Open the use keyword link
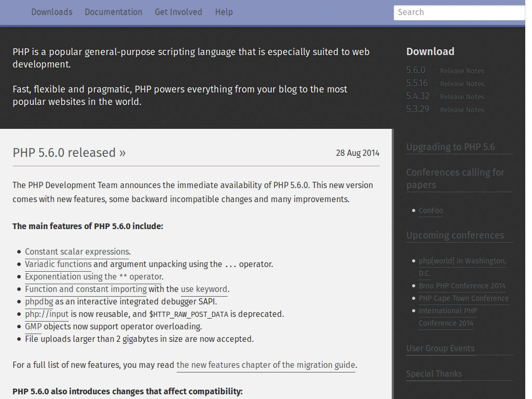 (x=204, y=289)
